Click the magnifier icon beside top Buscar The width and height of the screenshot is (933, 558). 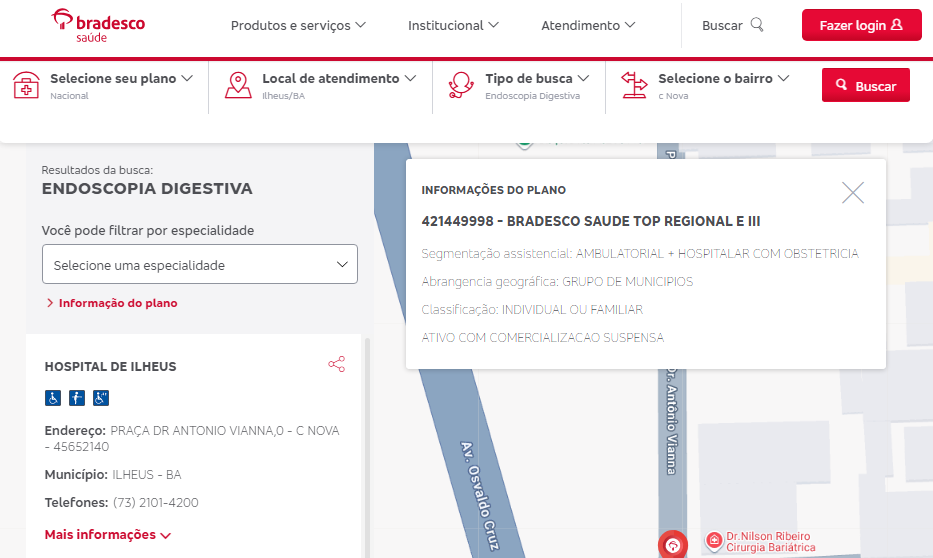[x=757, y=25]
